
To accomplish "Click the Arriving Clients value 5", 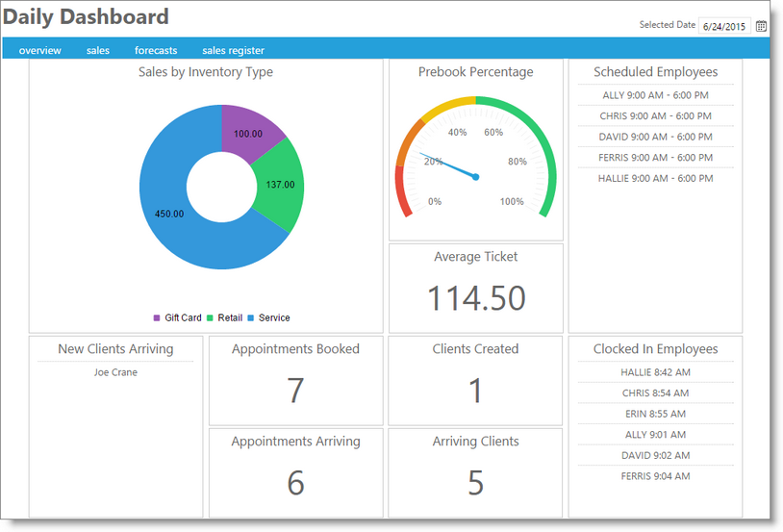I will pyautogui.click(x=475, y=483).
